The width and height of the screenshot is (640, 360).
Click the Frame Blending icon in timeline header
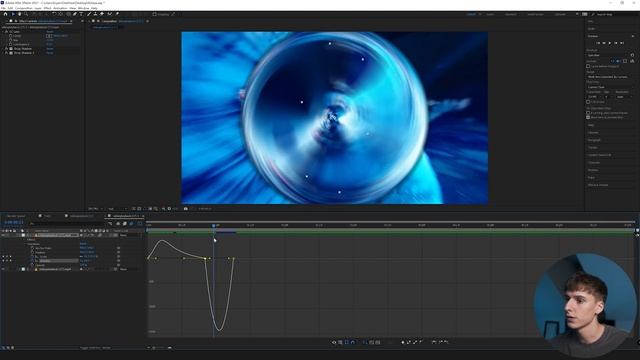(124, 223)
